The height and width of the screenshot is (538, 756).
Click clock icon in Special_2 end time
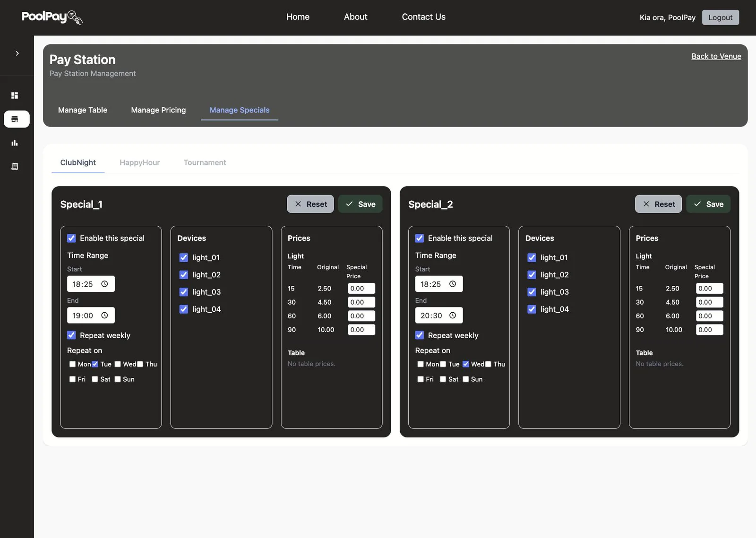tap(453, 316)
